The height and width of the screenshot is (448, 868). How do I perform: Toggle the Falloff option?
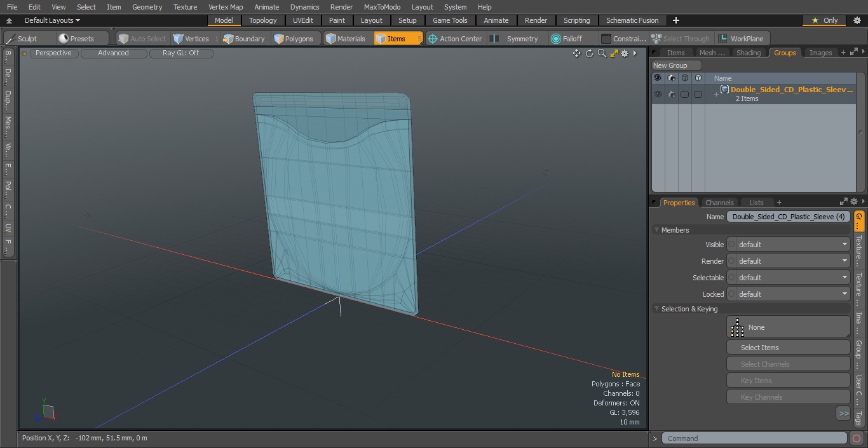[x=567, y=39]
